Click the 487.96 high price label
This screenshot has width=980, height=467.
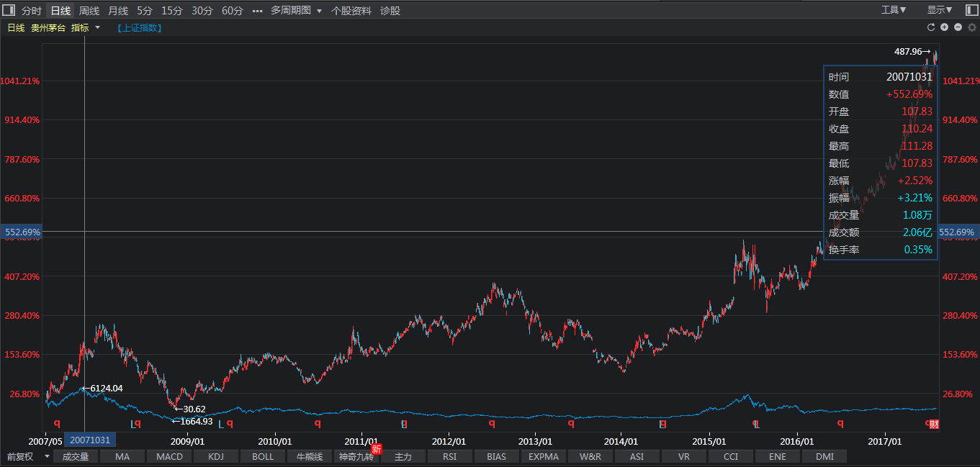(912, 52)
